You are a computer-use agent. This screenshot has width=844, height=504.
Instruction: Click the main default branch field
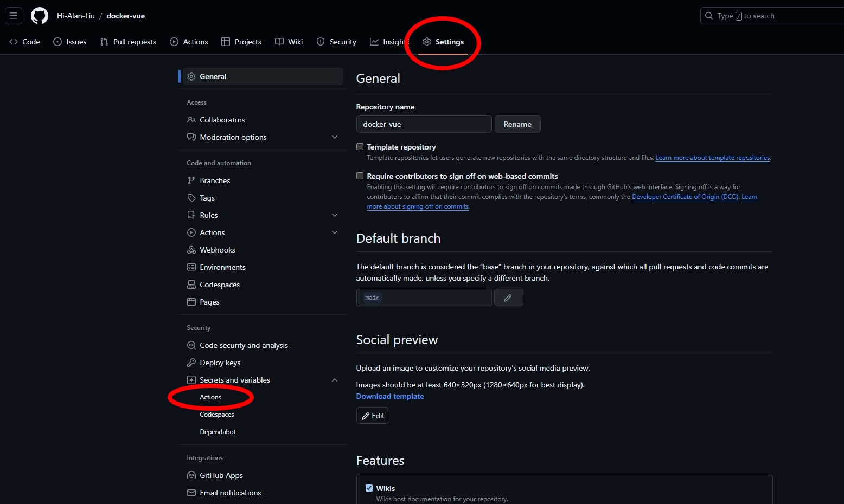pos(424,298)
